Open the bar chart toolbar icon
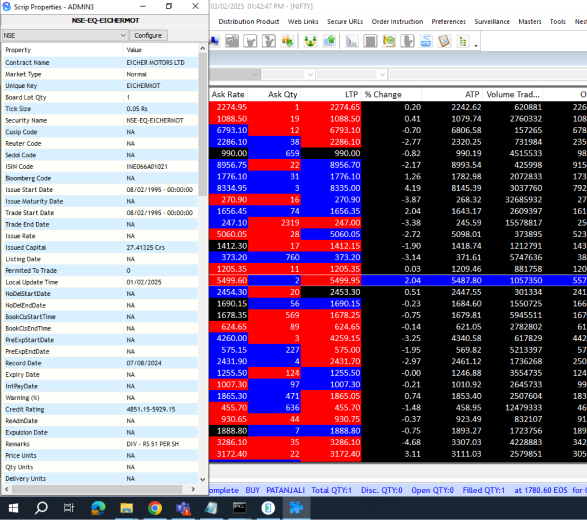 click(x=352, y=41)
